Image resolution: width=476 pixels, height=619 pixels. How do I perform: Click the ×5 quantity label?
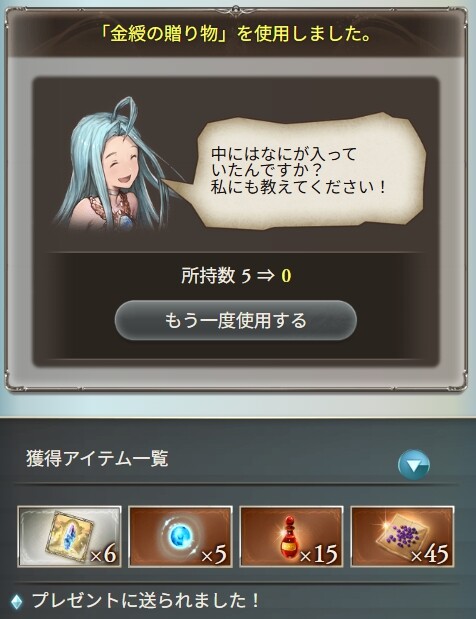tap(214, 554)
